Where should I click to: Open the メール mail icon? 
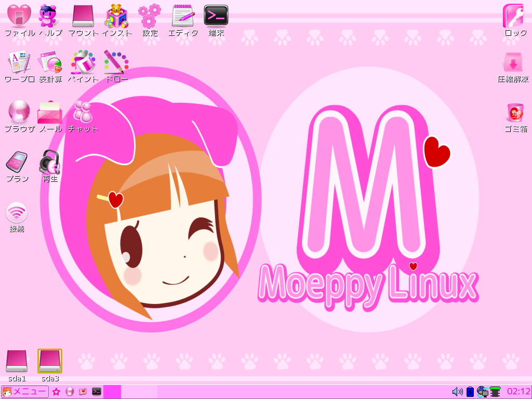point(50,112)
